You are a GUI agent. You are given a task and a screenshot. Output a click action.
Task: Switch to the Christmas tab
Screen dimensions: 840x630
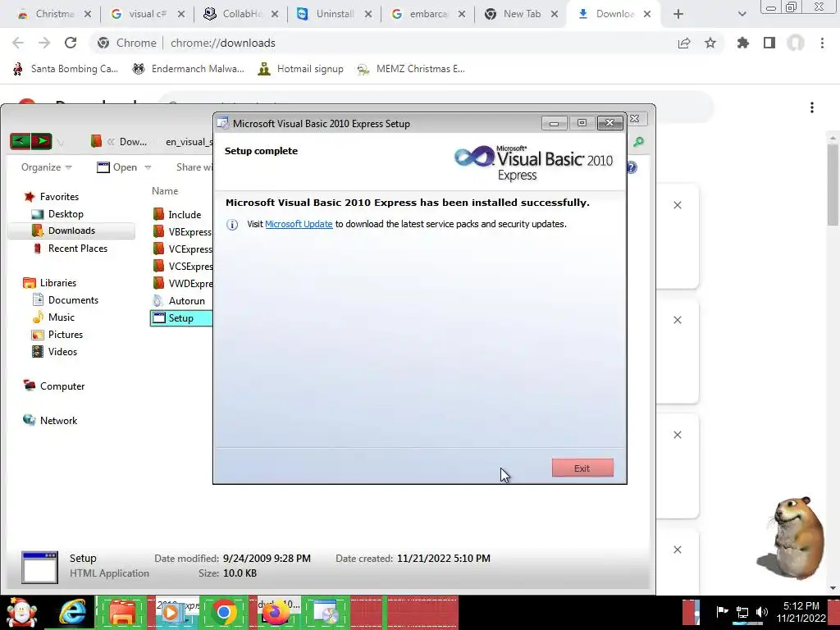[53, 14]
